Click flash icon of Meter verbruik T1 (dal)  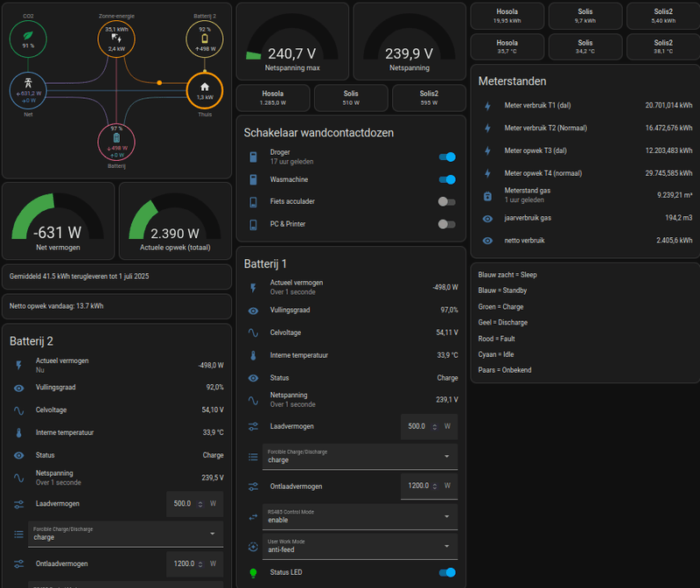click(x=487, y=106)
